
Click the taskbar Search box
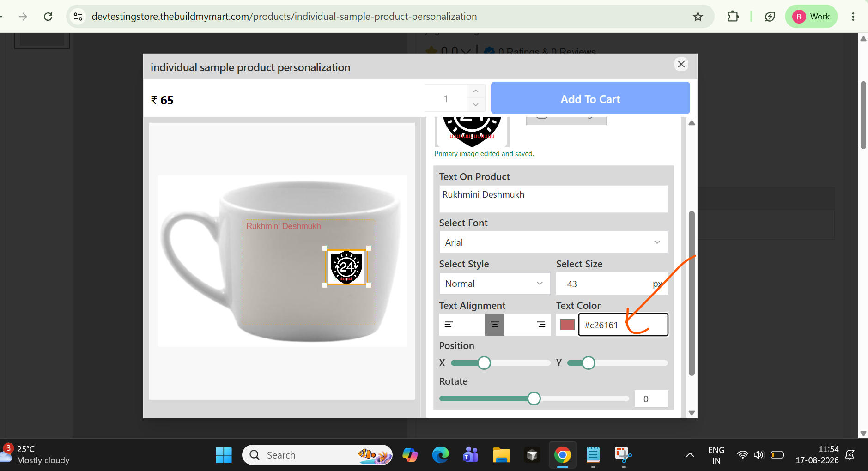click(317, 455)
